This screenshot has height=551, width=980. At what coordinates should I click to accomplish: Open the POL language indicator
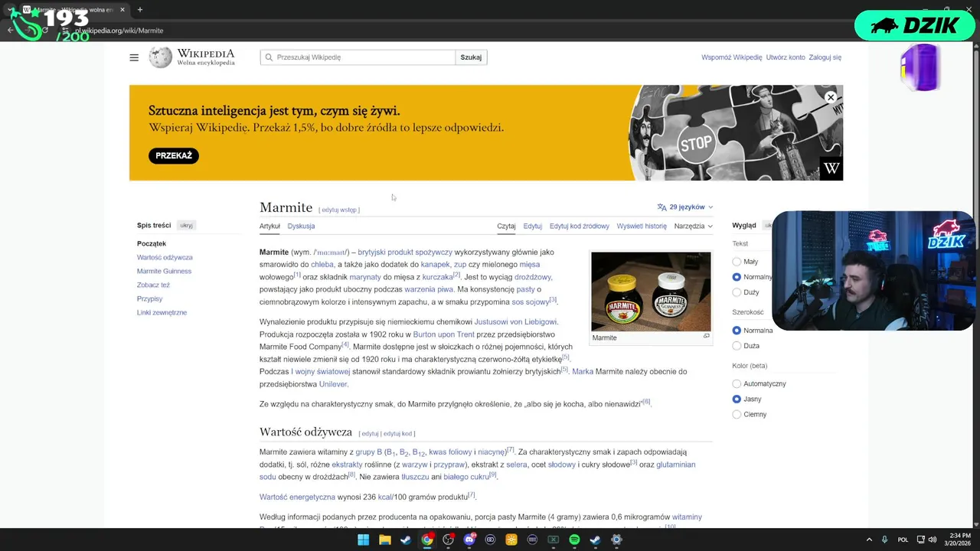pos(903,540)
